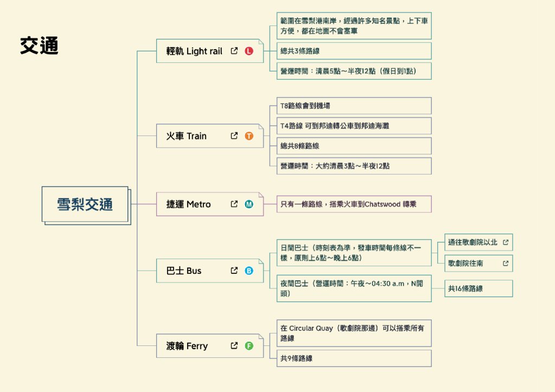This screenshot has height=392, width=555.
Task: Click the external link icon on Metro node
Action: tap(234, 204)
